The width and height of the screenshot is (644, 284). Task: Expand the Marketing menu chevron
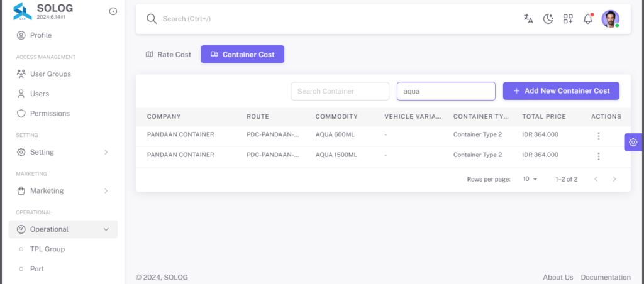pyautogui.click(x=106, y=191)
